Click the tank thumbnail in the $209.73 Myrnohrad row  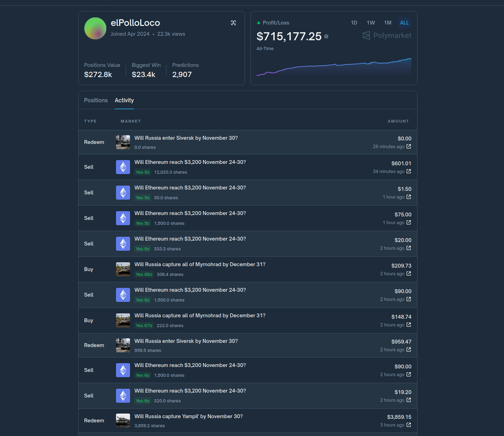(x=123, y=269)
